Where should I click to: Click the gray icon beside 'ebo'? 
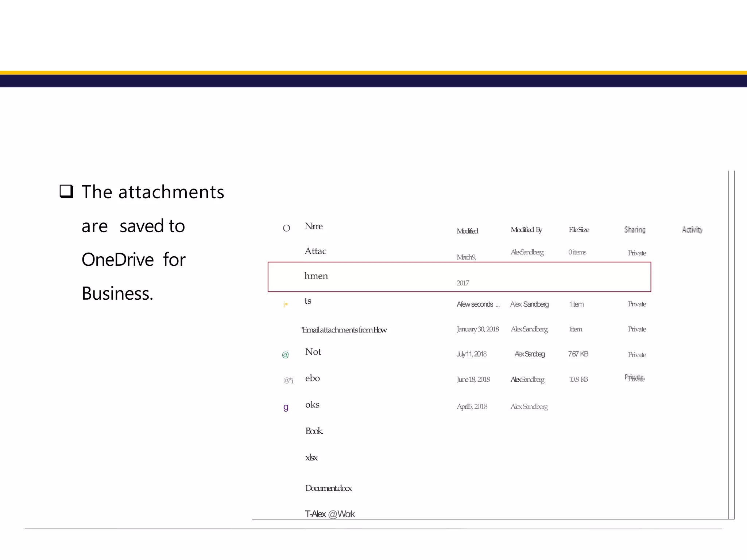pos(288,381)
